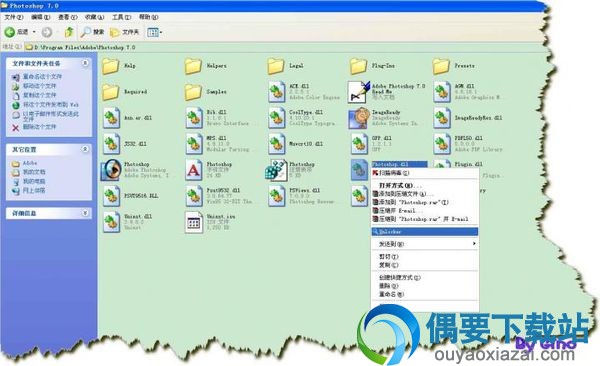Select the Plug-Ins folder icon

(x=359, y=66)
